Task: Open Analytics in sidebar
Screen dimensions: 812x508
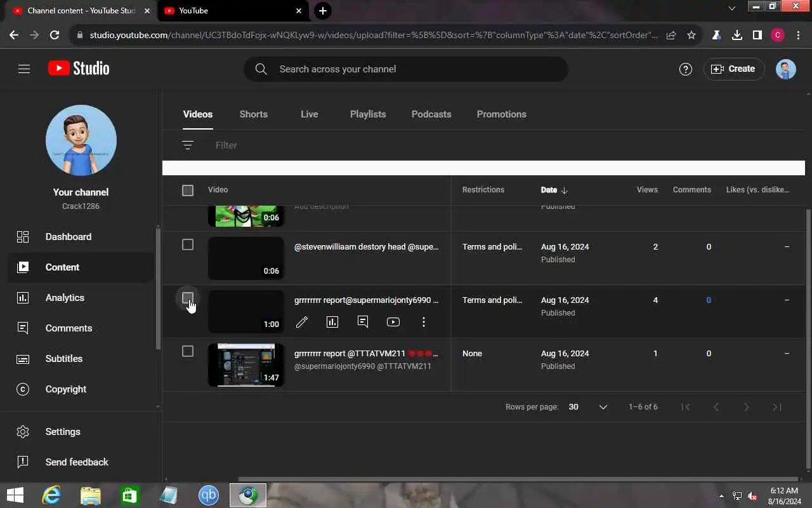Action: point(81,298)
